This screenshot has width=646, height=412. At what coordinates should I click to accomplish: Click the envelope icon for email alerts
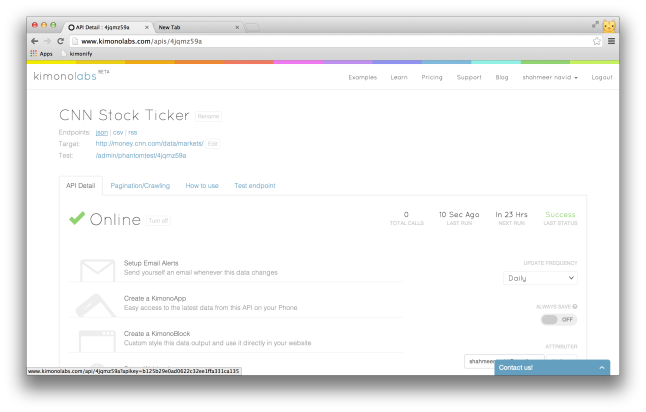[x=97, y=268]
